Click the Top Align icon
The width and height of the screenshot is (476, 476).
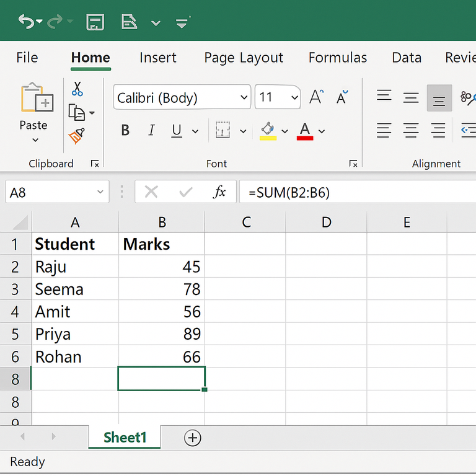click(x=384, y=95)
